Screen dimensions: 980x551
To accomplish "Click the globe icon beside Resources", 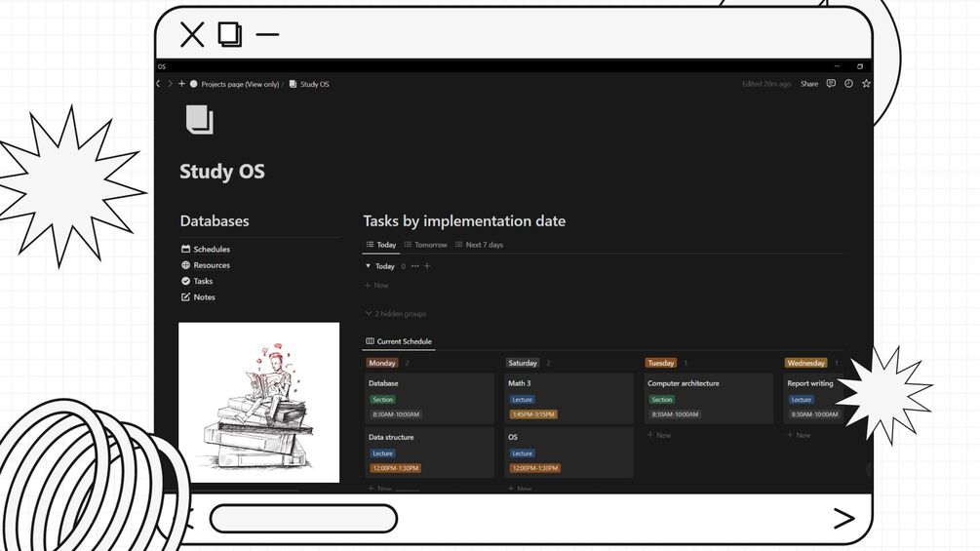I will point(185,265).
